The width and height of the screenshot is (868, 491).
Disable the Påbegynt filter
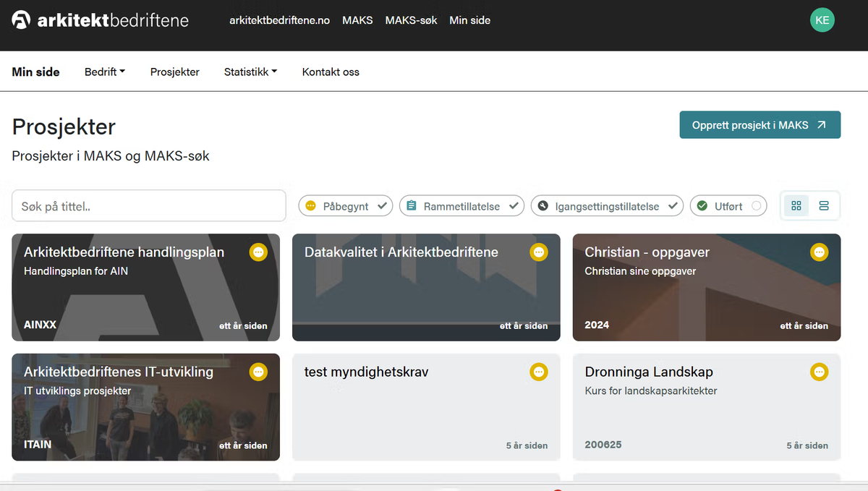345,205
